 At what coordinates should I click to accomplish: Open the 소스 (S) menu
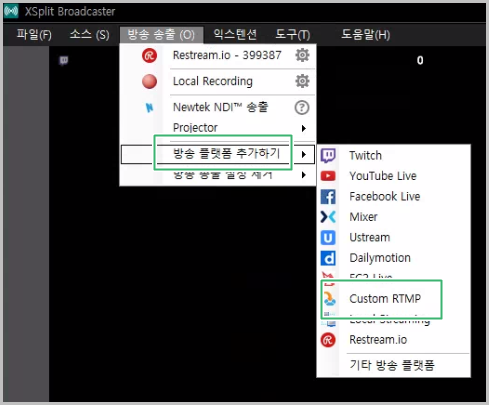point(89,34)
